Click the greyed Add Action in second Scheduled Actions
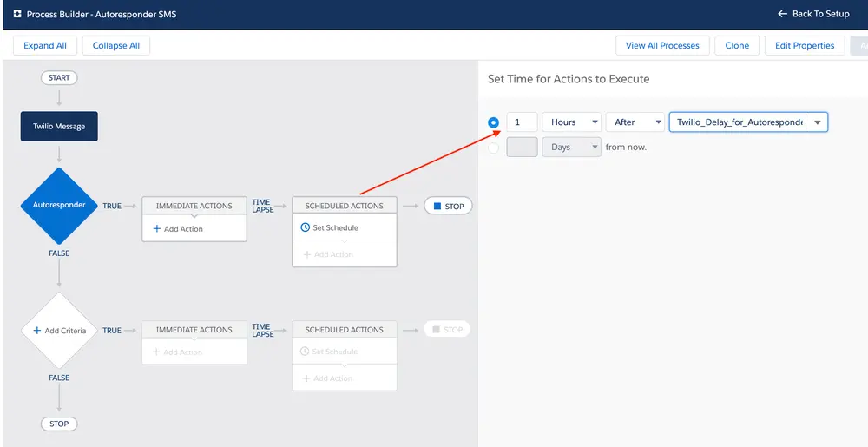Viewport: 868px width, 447px height. (x=327, y=378)
